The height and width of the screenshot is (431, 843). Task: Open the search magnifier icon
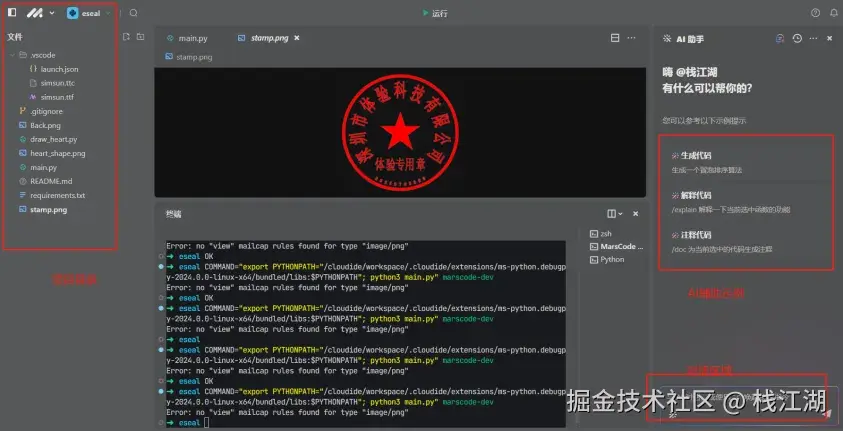(134, 13)
